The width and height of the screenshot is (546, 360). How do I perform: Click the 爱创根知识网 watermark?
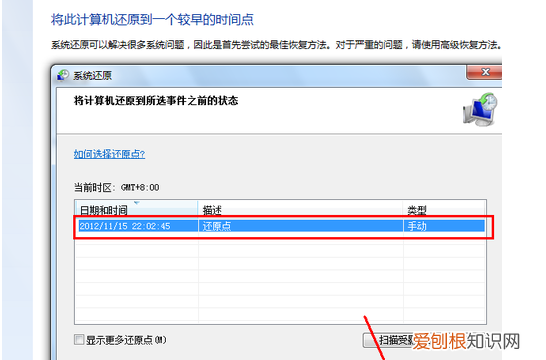466,341
